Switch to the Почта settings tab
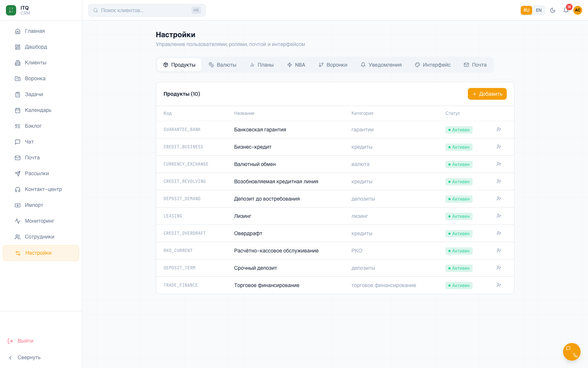The width and height of the screenshot is (588, 368). pyautogui.click(x=475, y=65)
